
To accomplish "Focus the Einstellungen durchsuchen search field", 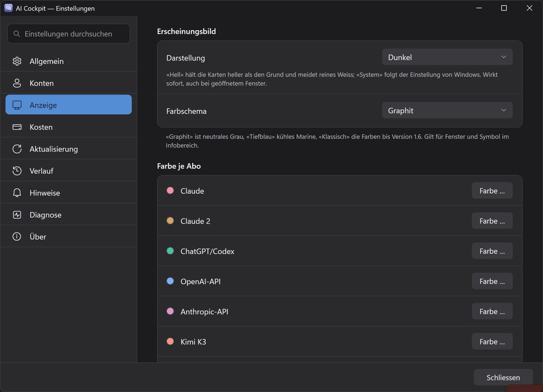I will (69, 33).
